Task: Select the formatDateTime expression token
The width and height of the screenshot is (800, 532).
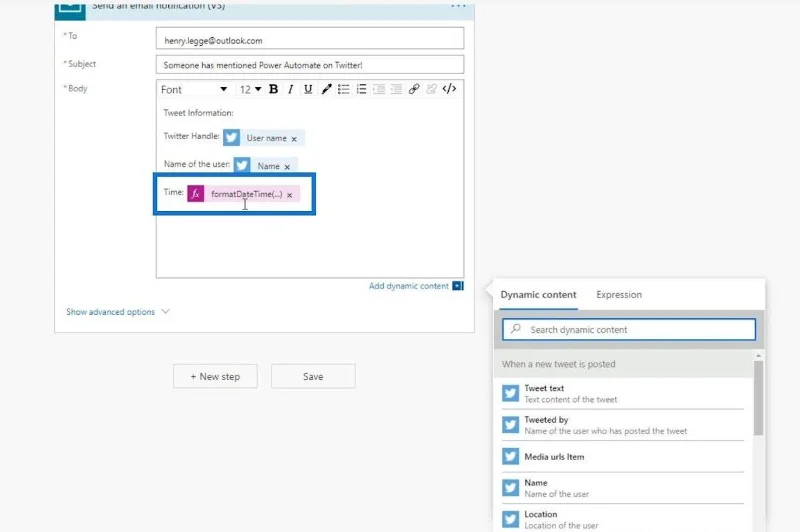Action: 246,194
